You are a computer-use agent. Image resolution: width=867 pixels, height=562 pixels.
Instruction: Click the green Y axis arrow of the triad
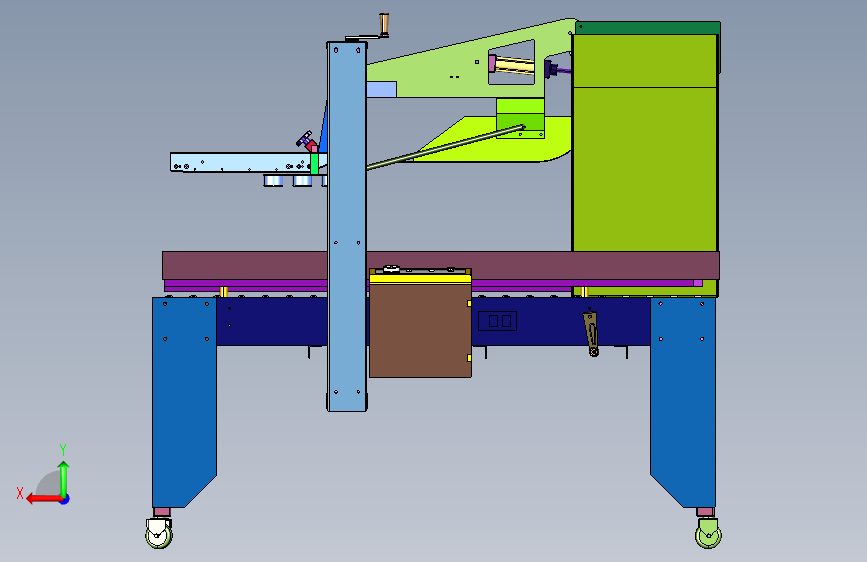[64, 479]
